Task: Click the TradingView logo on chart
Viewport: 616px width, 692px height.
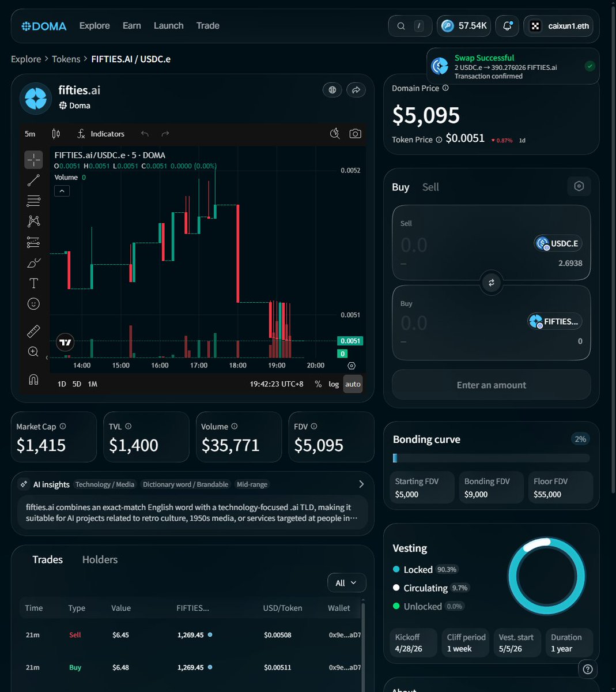Action: (66, 343)
